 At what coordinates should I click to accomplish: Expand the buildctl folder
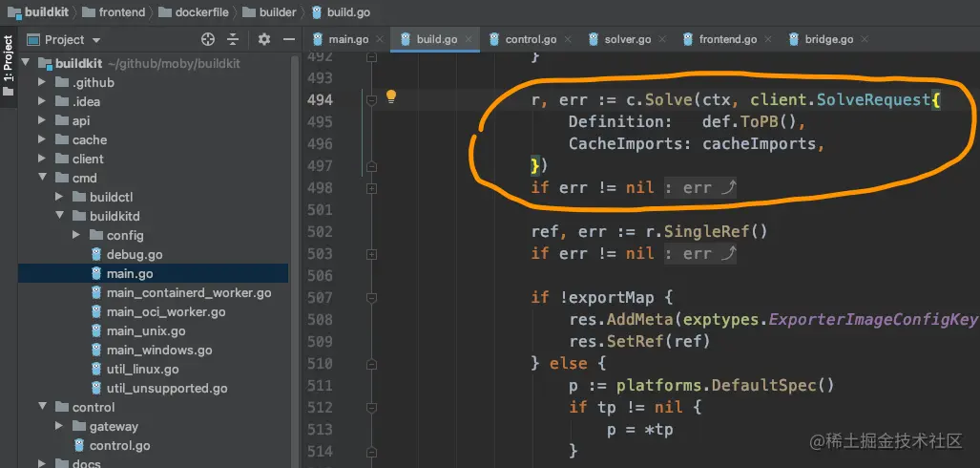tap(59, 197)
